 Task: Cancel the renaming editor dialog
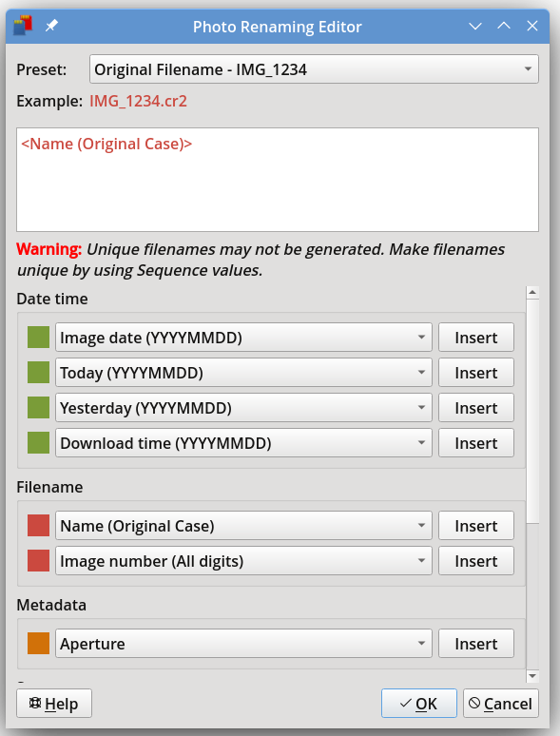(501, 703)
